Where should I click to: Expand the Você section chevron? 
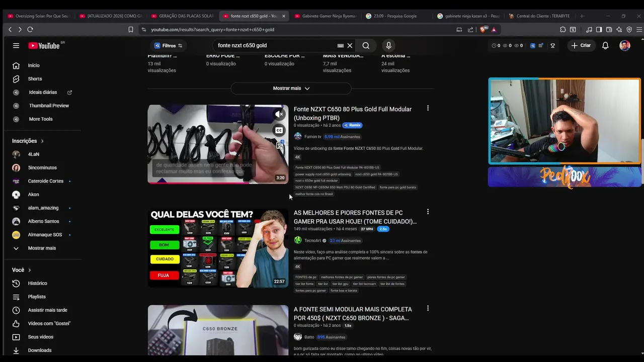coord(29,270)
